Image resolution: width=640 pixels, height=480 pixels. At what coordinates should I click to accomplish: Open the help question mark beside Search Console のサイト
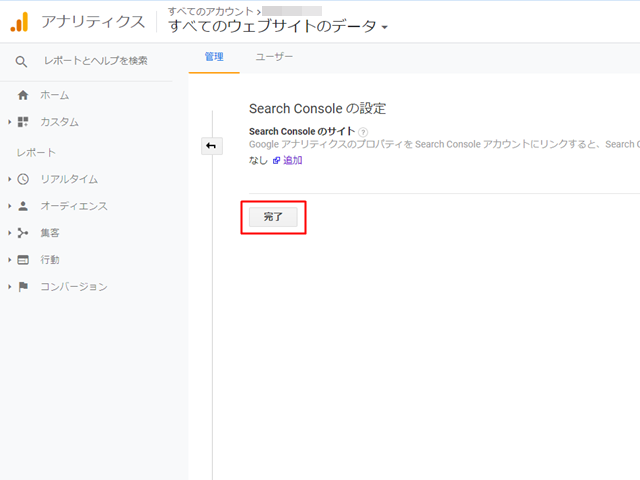[363, 132]
